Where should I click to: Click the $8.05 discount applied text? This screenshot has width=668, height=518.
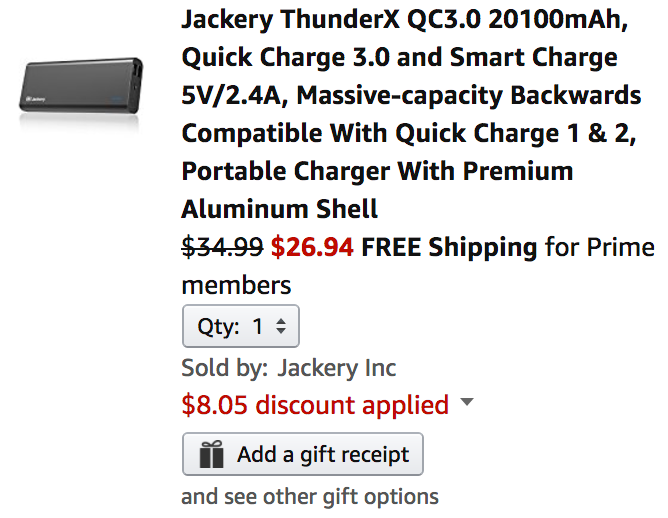tap(315, 405)
